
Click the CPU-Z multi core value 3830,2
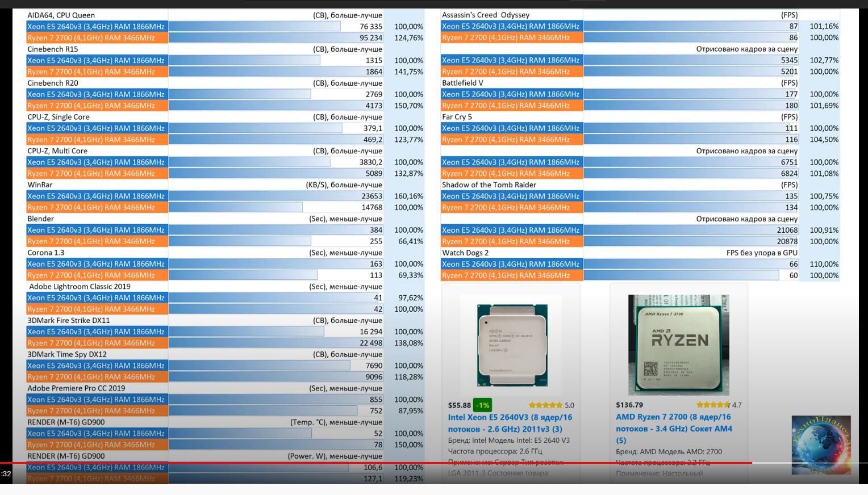point(371,162)
